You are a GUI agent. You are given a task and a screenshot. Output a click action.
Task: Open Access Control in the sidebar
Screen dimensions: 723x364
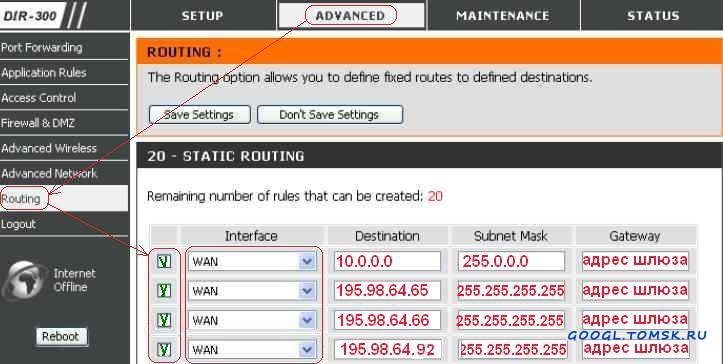pyautogui.click(x=64, y=98)
